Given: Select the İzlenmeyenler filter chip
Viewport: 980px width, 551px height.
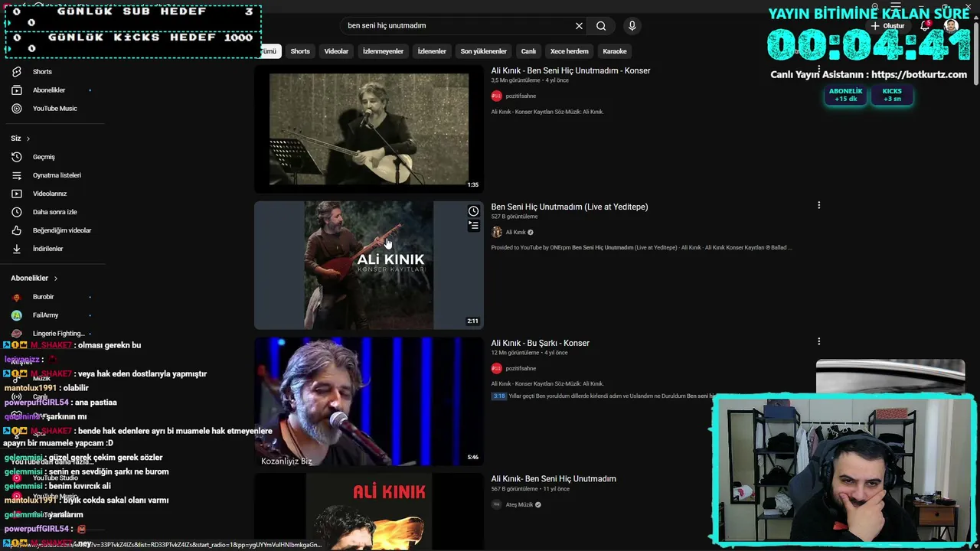Looking at the screenshot, I should pos(383,51).
